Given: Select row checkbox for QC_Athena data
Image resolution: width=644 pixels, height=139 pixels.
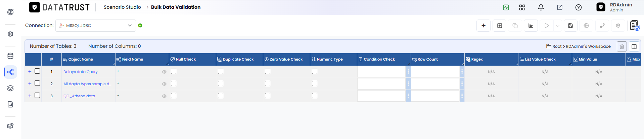Looking at the screenshot, I should click(x=37, y=96).
